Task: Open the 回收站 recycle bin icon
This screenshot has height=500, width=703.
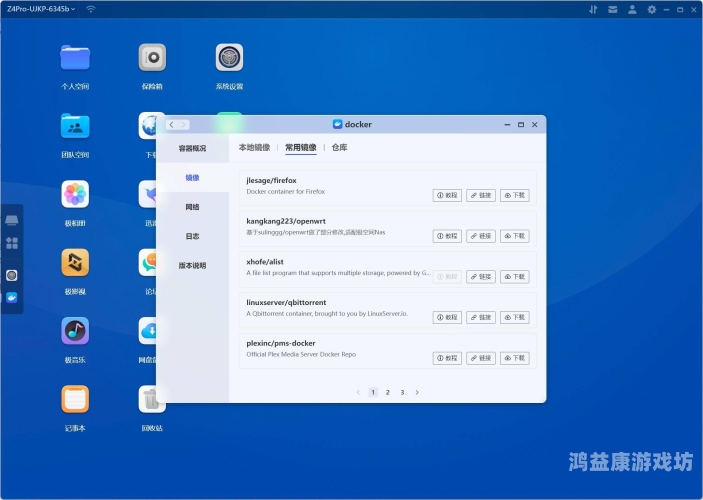Action: click(152, 399)
